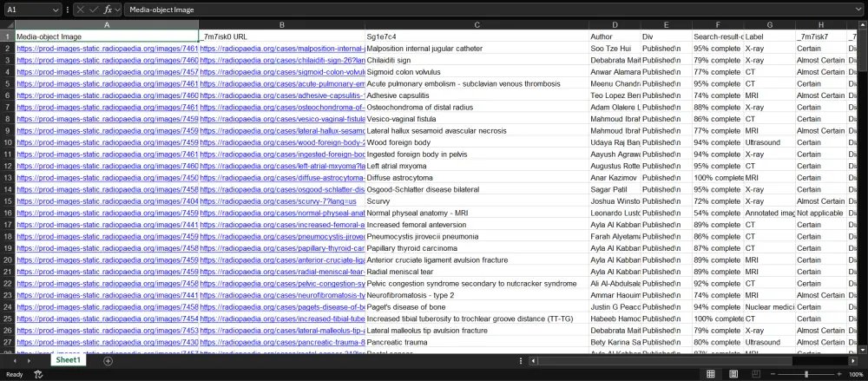The width and height of the screenshot is (868, 381).
Task: Click the zoom out minus icon
Action: [773, 374]
